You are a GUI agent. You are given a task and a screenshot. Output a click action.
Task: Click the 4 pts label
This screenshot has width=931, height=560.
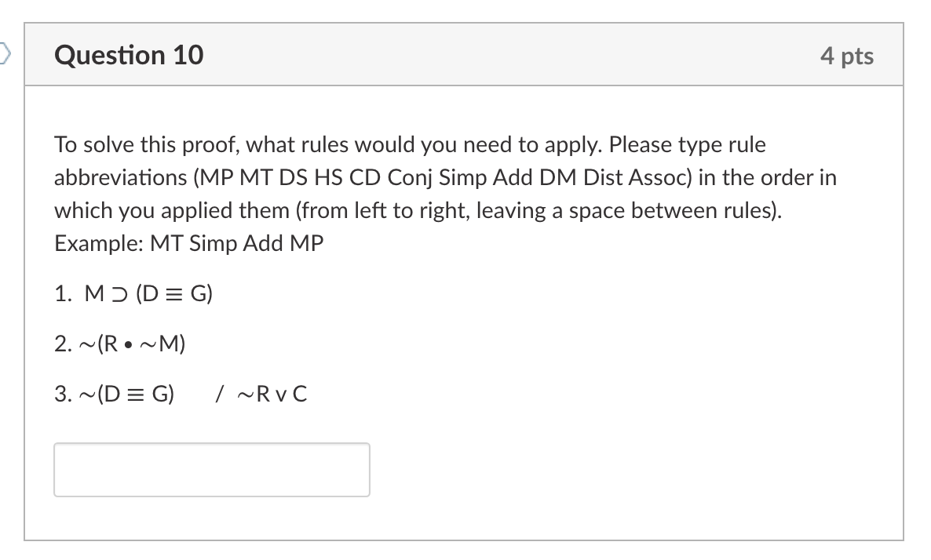tap(847, 56)
